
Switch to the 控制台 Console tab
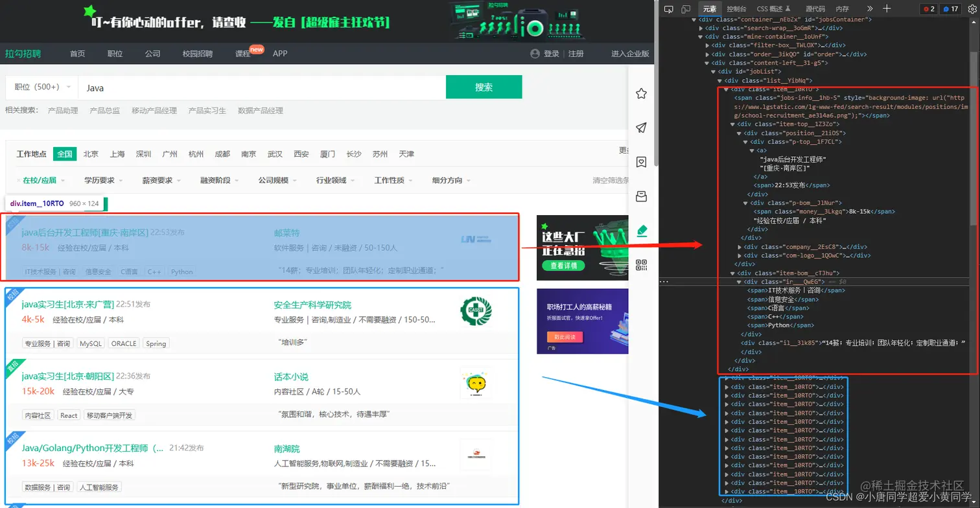(x=736, y=9)
